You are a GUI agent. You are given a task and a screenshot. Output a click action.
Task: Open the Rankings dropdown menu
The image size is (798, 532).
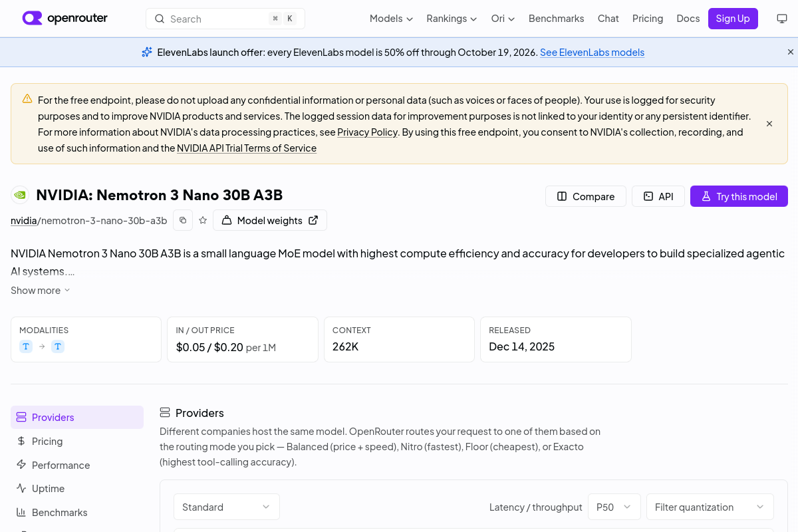coord(452,19)
